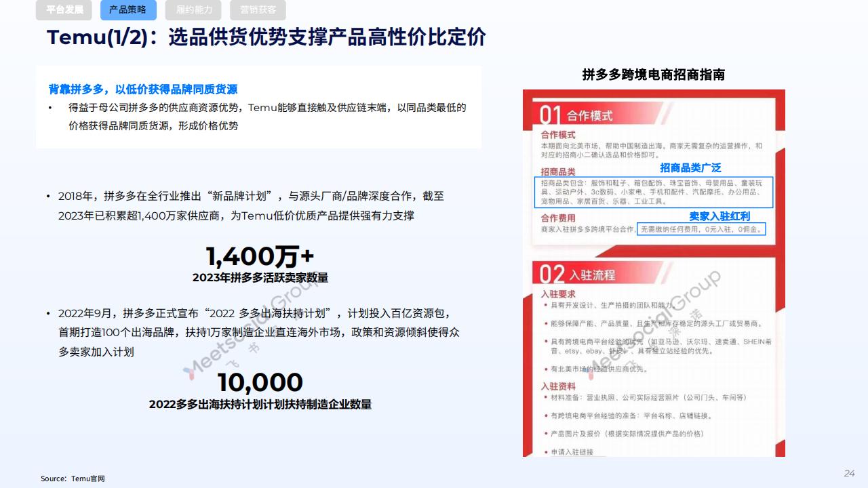Click the 入驻资料 subheading
Viewport: 868px width, 488px height.
(x=558, y=386)
